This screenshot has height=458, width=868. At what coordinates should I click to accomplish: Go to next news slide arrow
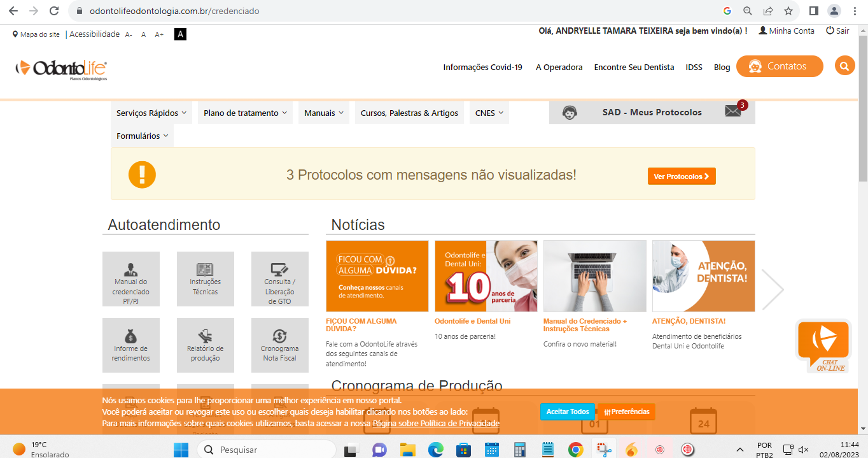(773, 289)
